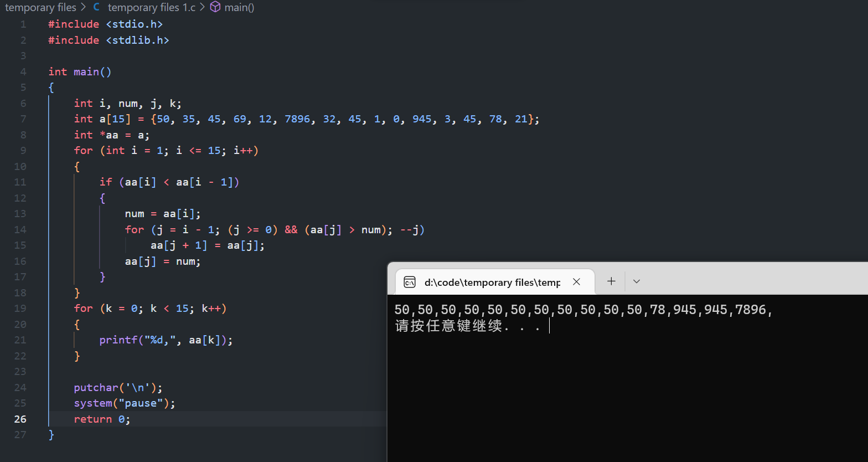
Task: Click '#include <stdio.h>' on line 1
Action: pos(106,24)
